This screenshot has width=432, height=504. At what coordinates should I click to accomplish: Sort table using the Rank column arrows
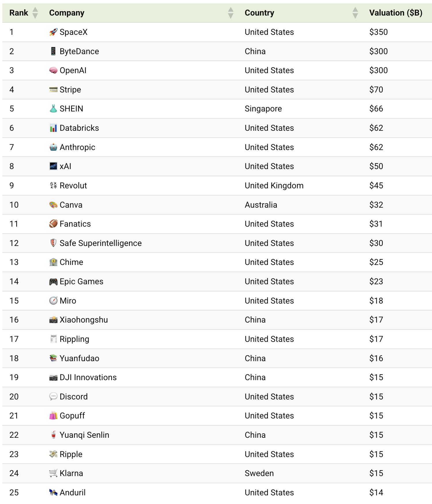[35, 13]
